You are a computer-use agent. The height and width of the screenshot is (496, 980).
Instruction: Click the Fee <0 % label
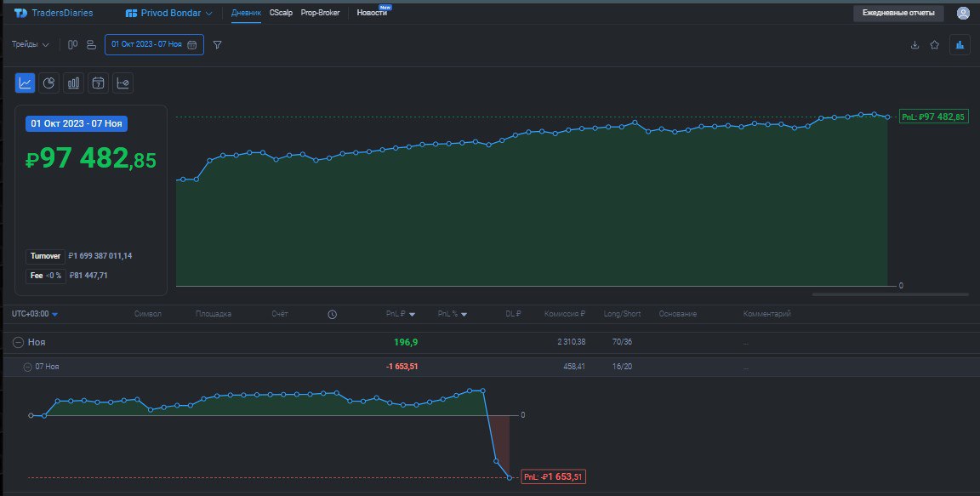46,276
